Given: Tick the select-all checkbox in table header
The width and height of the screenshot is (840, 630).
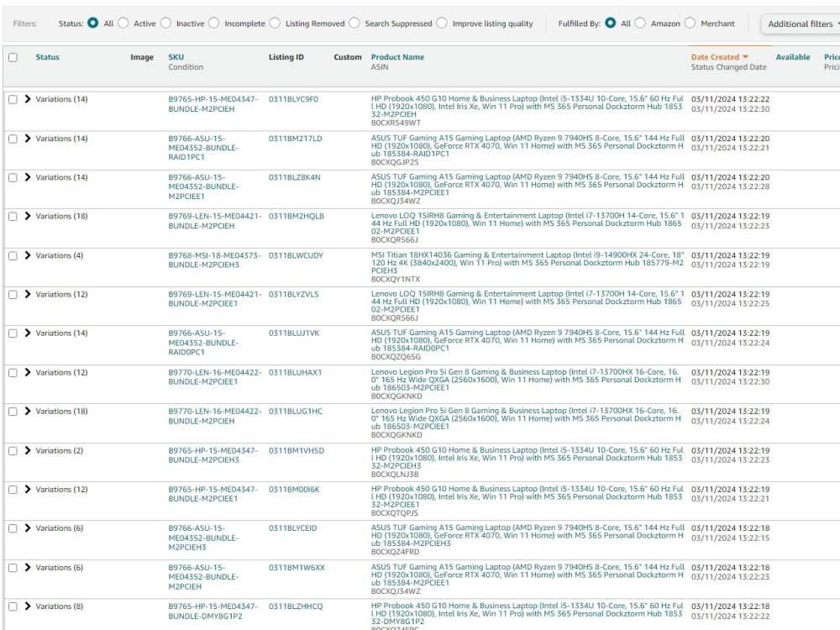Looking at the screenshot, I should 13,57.
